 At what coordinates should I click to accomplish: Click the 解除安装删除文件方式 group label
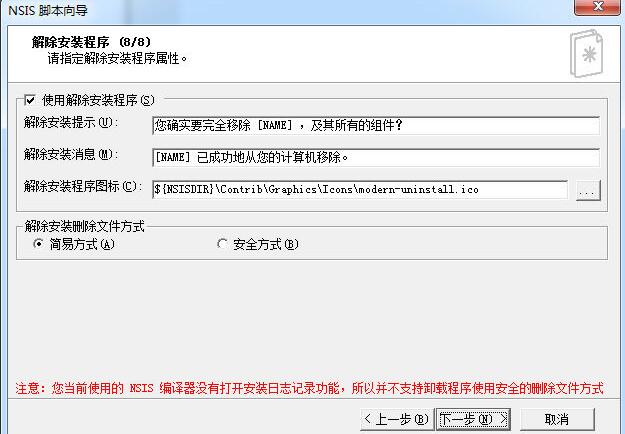(84, 226)
